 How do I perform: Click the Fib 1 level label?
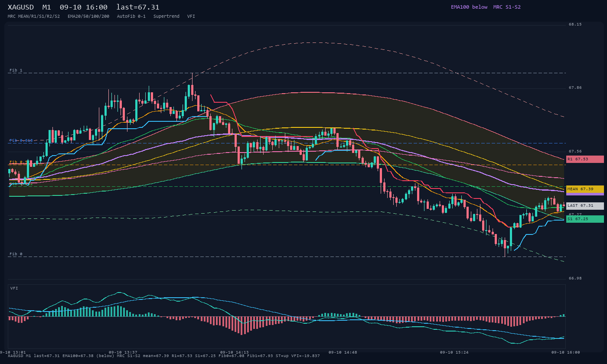point(16,70)
